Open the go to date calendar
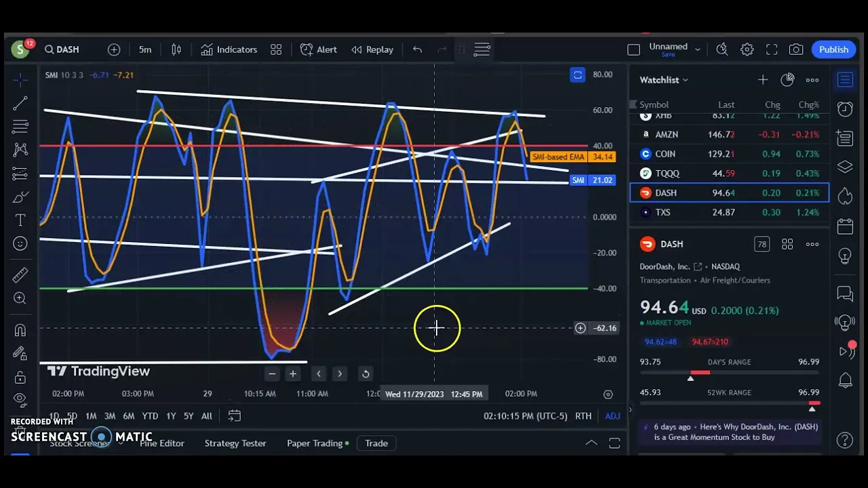 tap(234, 415)
